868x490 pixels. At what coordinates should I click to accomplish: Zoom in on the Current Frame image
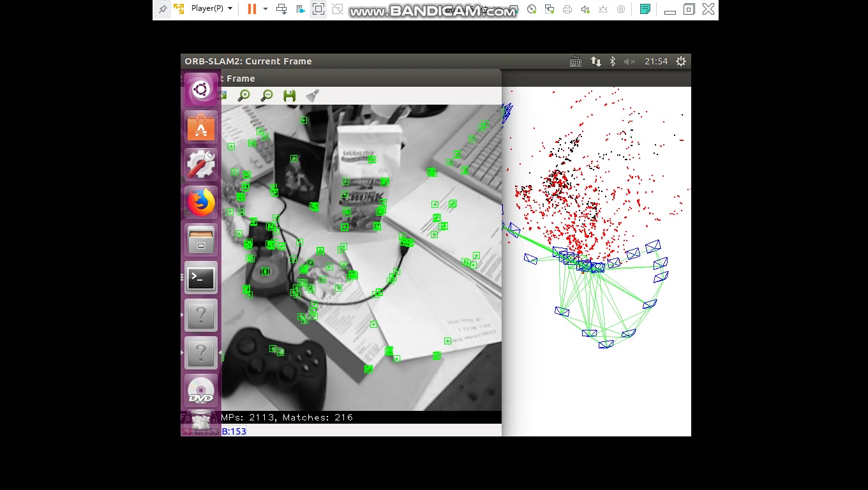coord(244,96)
